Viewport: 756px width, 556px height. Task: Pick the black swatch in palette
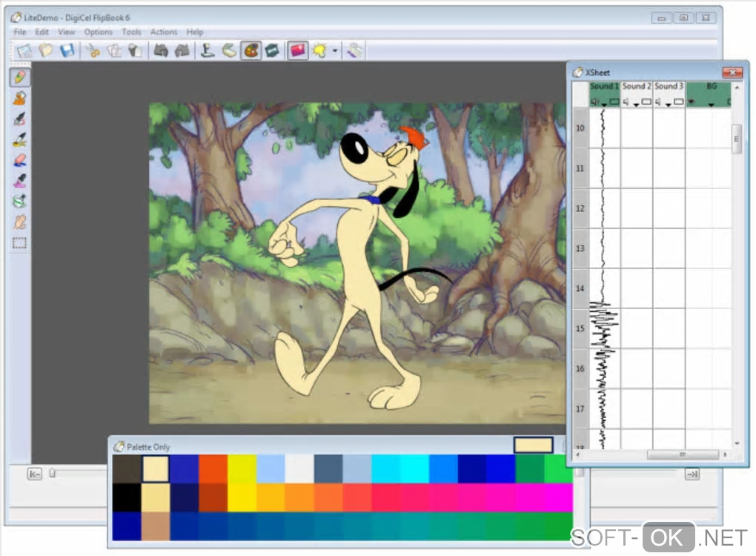[x=127, y=497]
